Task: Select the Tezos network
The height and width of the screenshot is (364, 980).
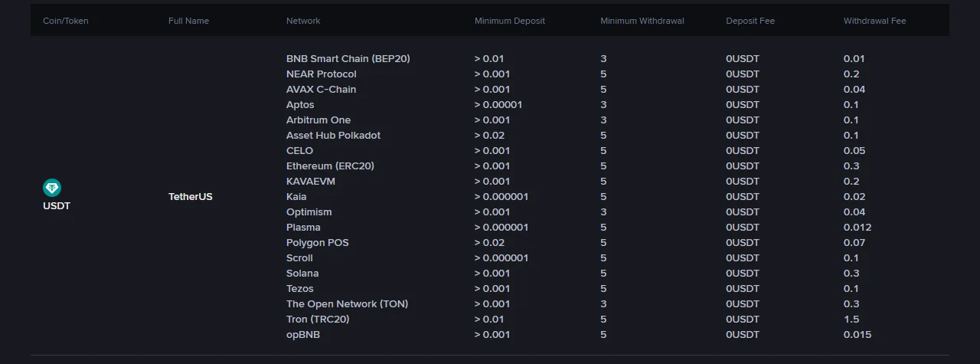Action: (300, 289)
